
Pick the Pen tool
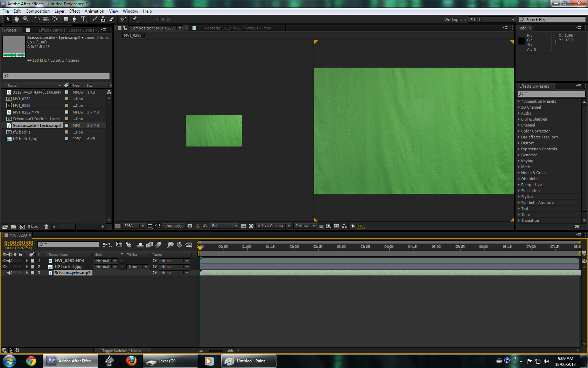(x=75, y=19)
